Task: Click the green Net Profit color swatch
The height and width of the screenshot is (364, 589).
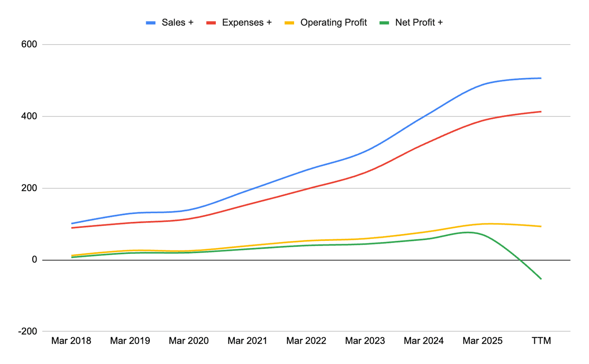Action: (x=385, y=22)
